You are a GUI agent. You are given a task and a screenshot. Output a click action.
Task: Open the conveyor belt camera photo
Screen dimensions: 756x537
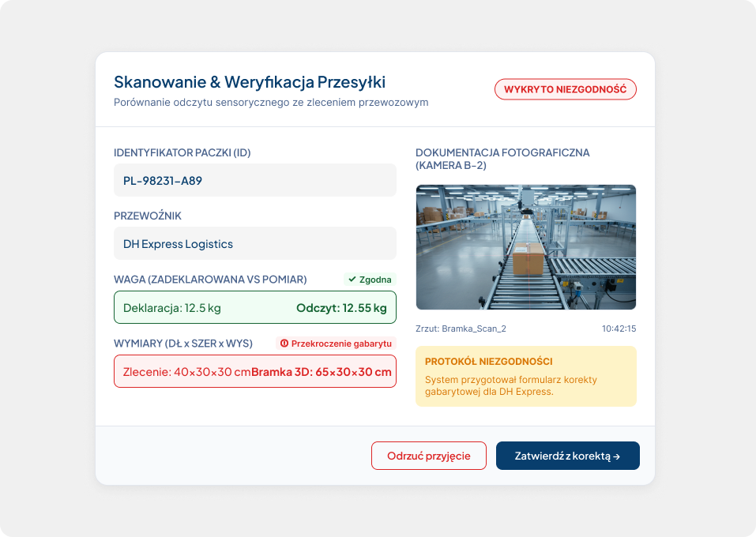526,247
